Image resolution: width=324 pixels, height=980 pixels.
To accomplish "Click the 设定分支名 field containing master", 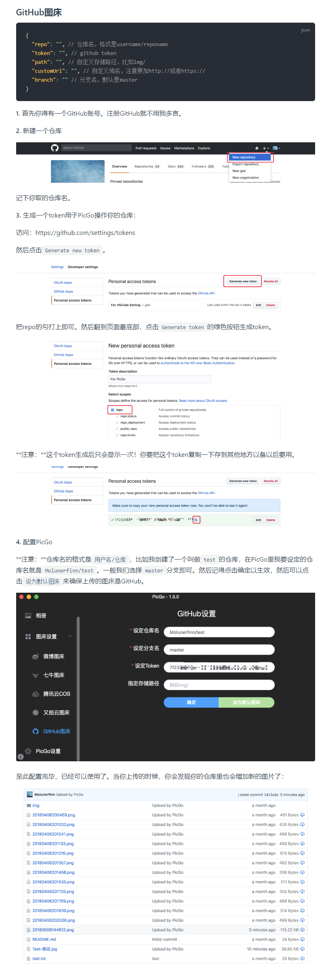I will pyautogui.click(x=219, y=650).
